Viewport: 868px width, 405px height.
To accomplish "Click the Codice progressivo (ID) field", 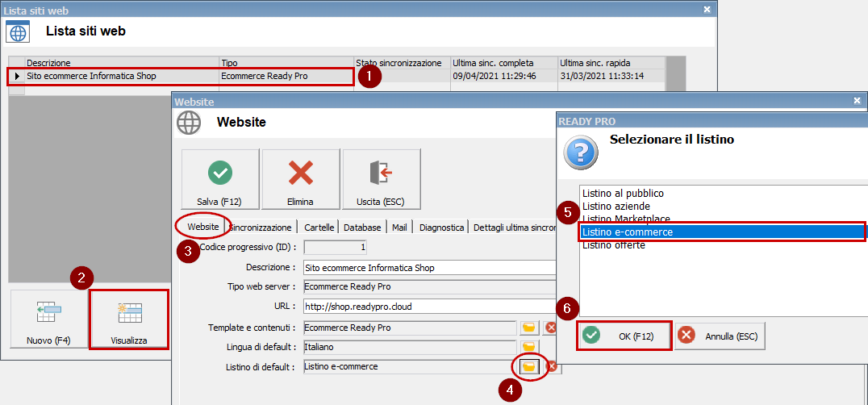I will point(336,248).
